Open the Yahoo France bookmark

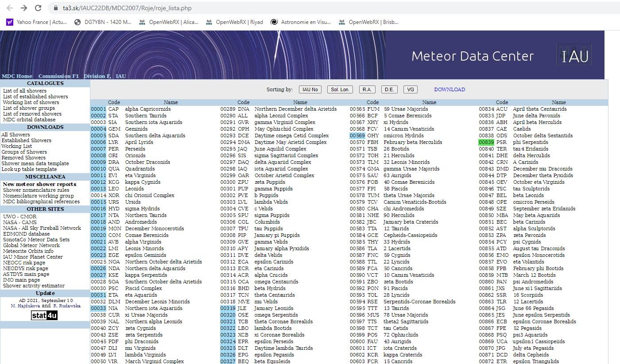(x=37, y=22)
